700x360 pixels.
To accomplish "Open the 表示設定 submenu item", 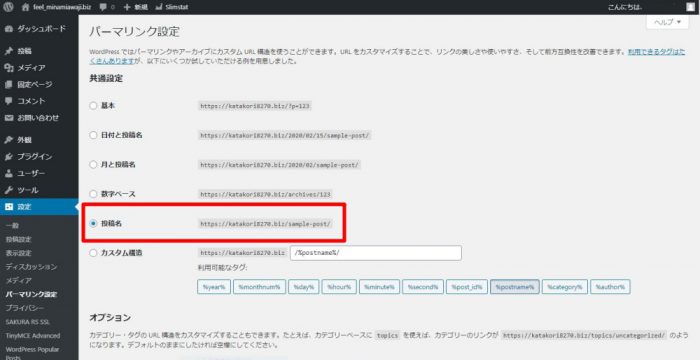I will coord(19,253).
